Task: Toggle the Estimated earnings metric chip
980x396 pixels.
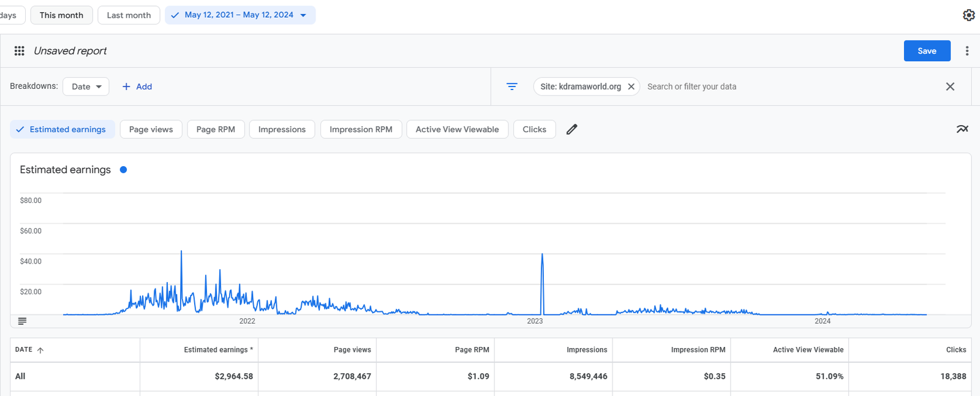Action: point(62,129)
